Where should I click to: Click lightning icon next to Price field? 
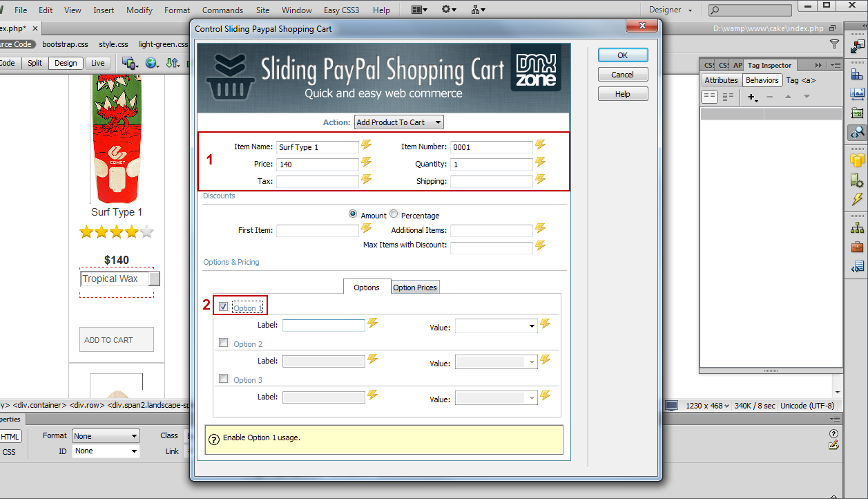pyautogui.click(x=367, y=162)
